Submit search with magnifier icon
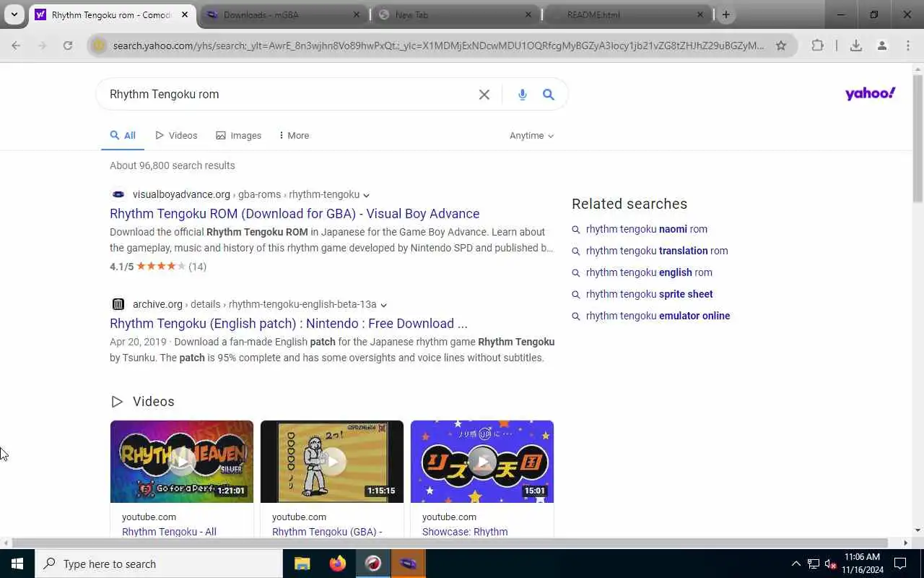This screenshot has width=924, height=578. coord(549,95)
